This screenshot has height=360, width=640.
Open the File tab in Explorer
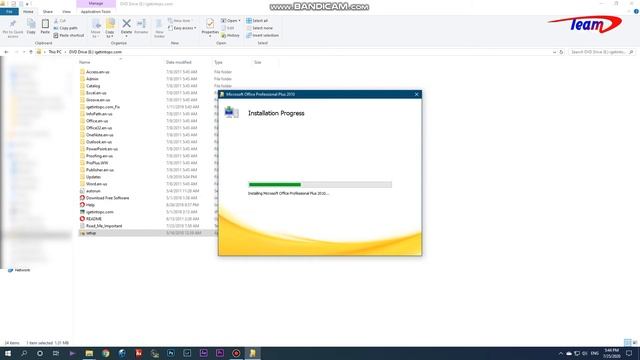pyautogui.click(x=9, y=12)
